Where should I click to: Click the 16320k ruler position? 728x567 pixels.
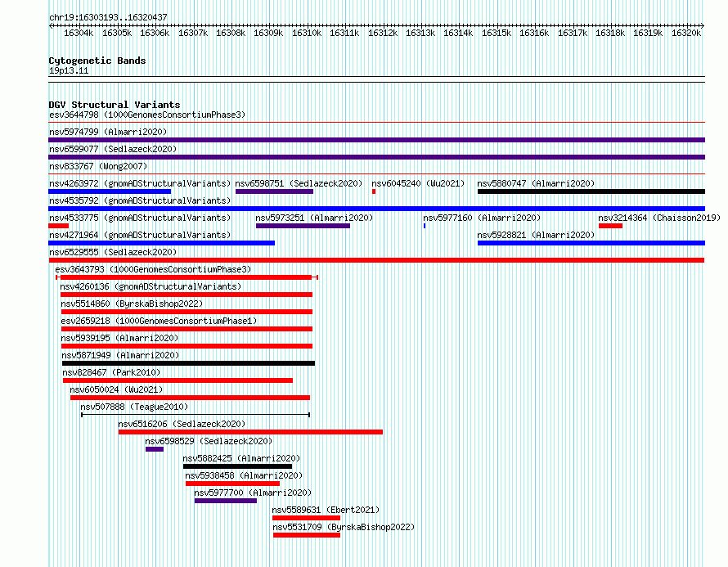(686, 34)
